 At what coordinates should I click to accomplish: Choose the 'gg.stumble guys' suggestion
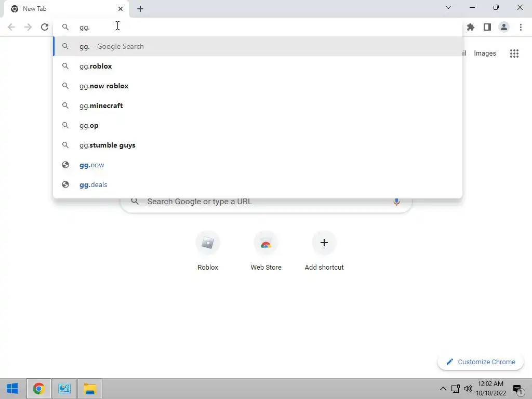point(258,145)
